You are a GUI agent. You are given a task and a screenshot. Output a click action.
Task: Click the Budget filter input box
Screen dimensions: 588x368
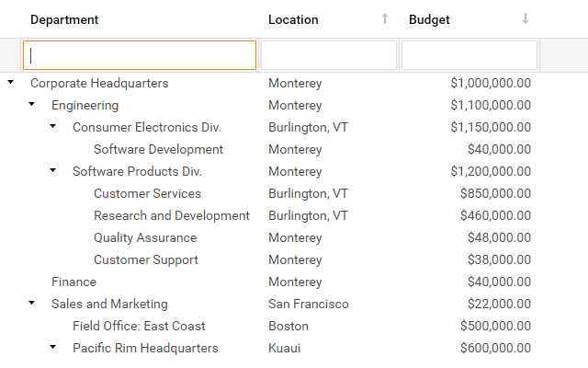click(469, 55)
